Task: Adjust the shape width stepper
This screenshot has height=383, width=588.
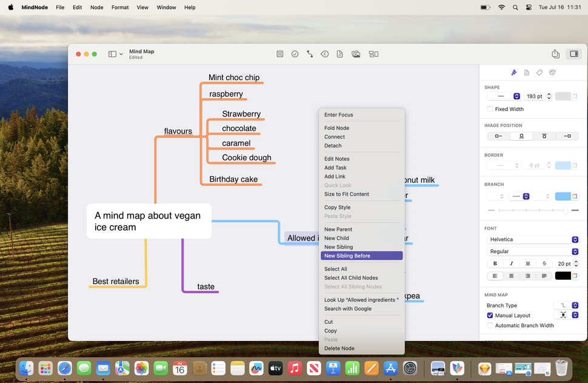Action: click(x=549, y=97)
